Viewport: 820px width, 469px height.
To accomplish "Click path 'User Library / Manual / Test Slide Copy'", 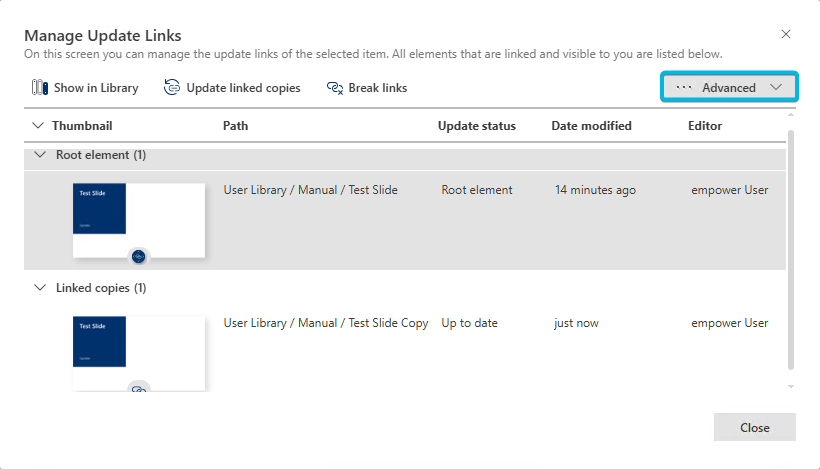I will [326, 323].
